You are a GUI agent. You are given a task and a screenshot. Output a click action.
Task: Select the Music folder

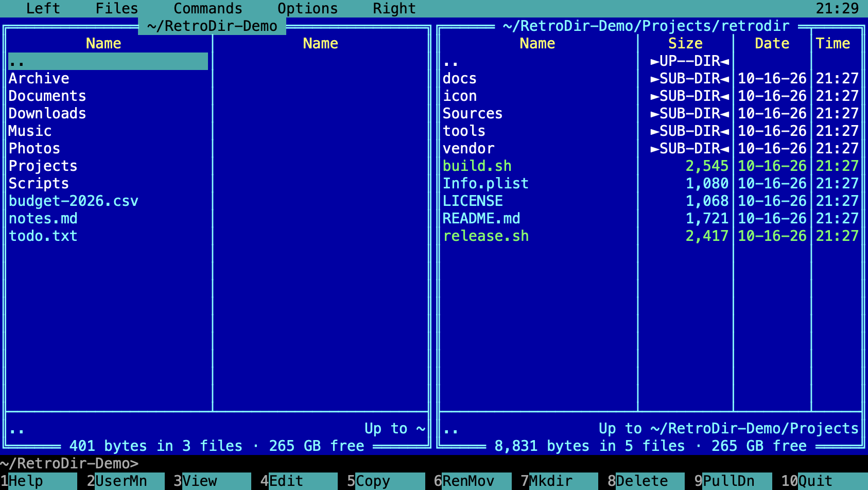[x=108, y=131]
